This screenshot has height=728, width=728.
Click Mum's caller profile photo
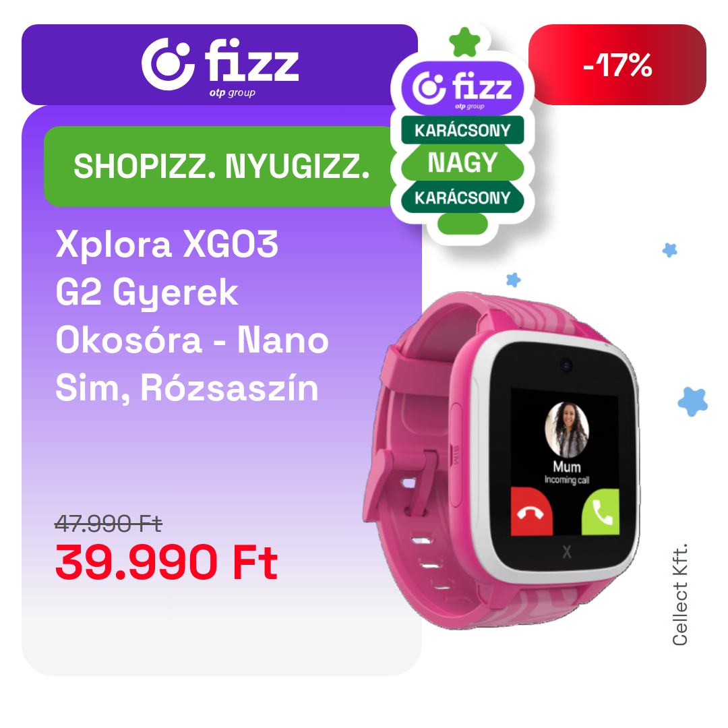pos(566,429)
